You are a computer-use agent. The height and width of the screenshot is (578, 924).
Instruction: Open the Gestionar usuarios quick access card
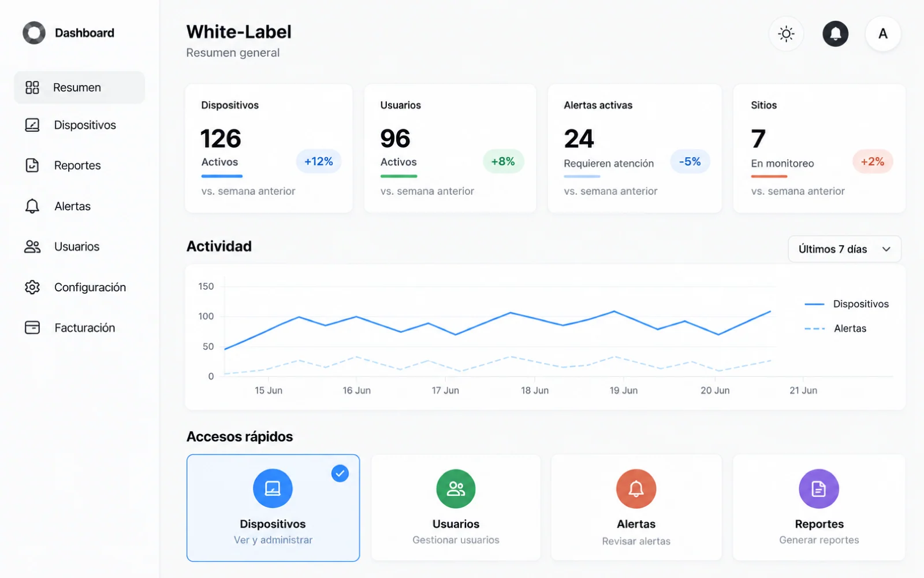[456, 507]
